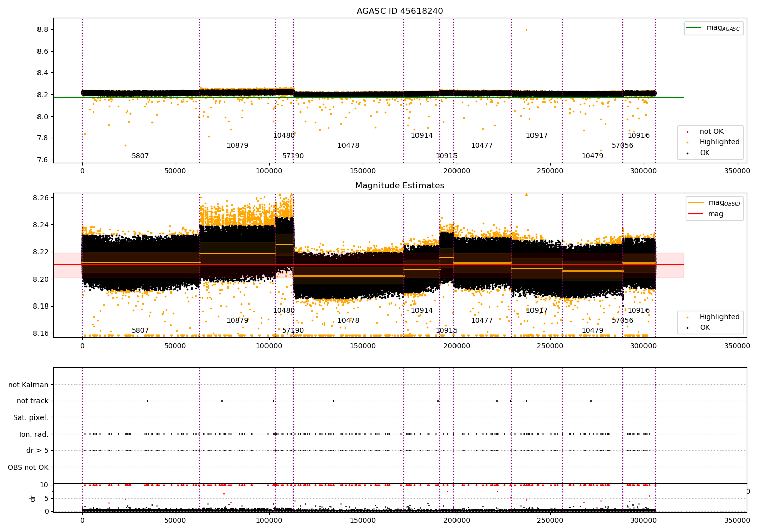
Task: Click OBSID label '10879' in the top plot
Action: click(x=237, y=146)
